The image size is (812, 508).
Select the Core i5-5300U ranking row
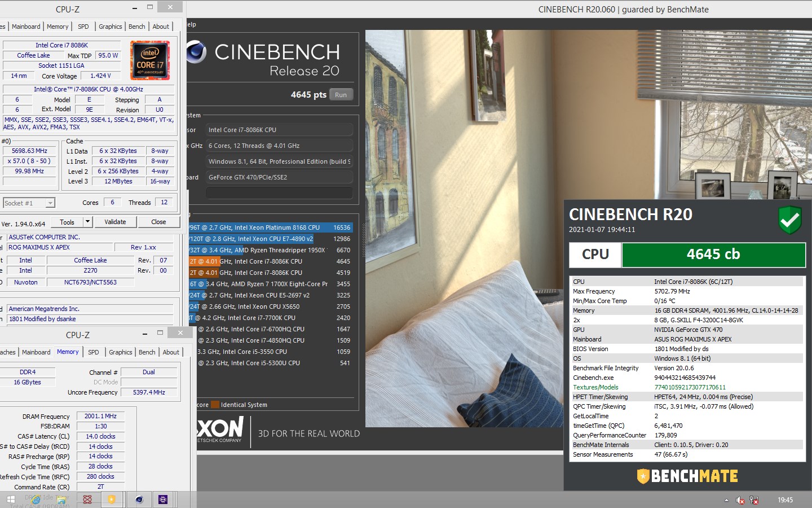click(x=271, y=363)
